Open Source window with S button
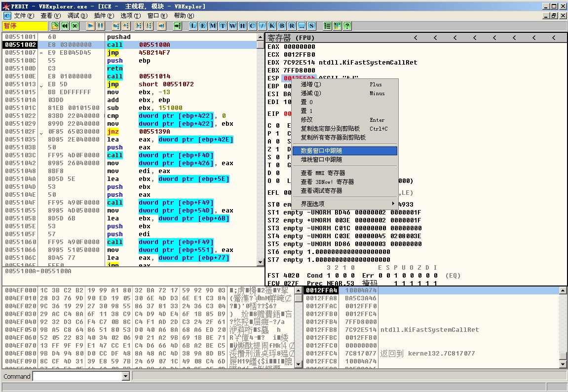Image resolution: width=568 pixels, height=392 pixels. 311,26
